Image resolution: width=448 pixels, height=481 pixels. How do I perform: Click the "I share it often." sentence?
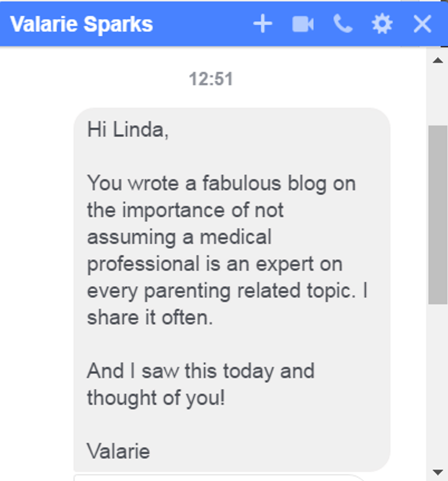coord(150,318)
